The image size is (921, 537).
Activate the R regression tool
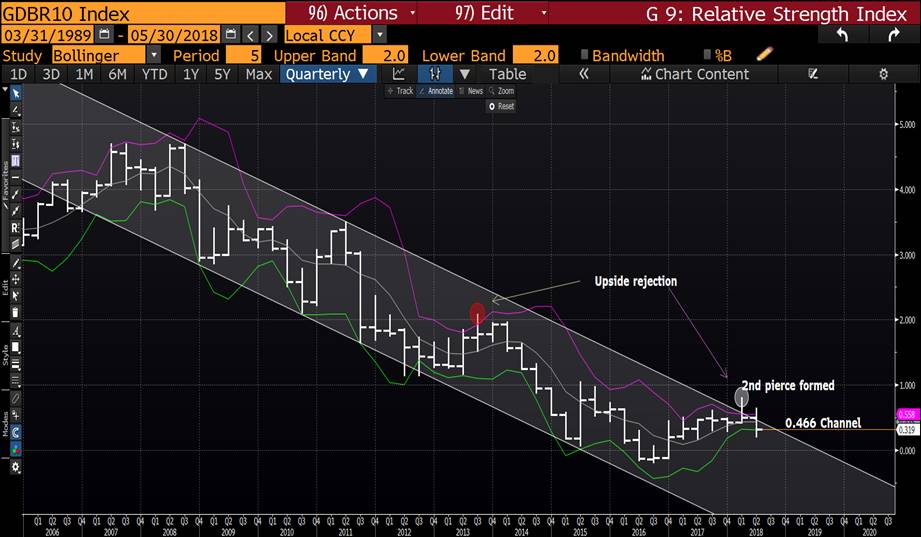(x=16, y=227)
